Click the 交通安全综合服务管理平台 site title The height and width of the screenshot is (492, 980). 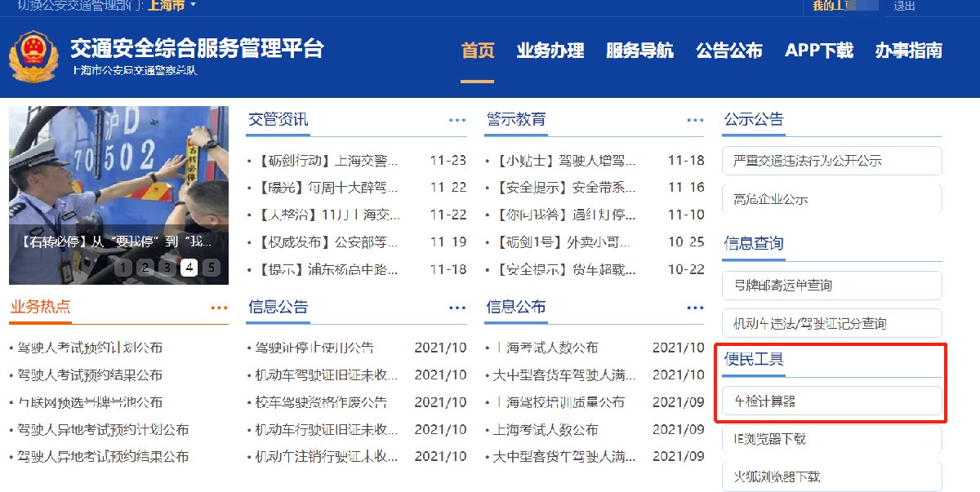click(x=197, y=48)
